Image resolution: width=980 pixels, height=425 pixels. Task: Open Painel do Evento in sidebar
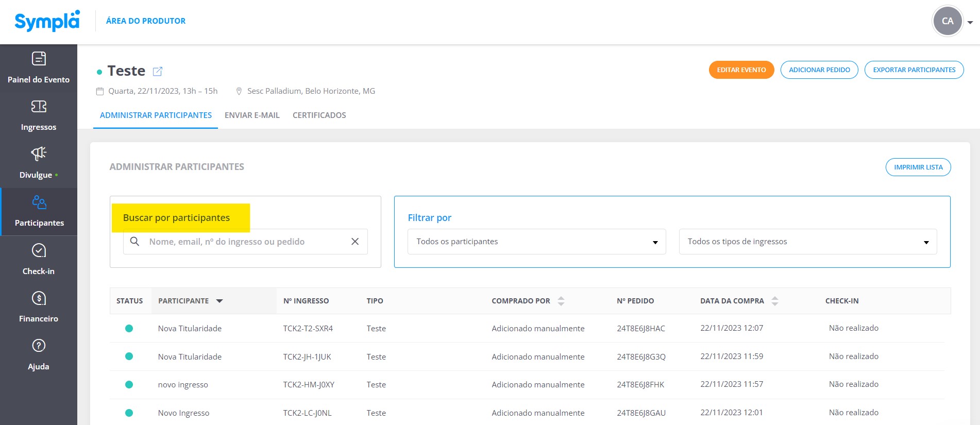point(39,67)
